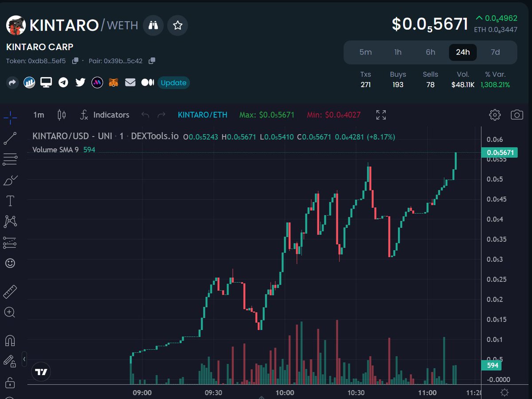Screen dimensions: 532x399
Task: Toggle lock all drawing tools
Action: click(x=10, y=382)
